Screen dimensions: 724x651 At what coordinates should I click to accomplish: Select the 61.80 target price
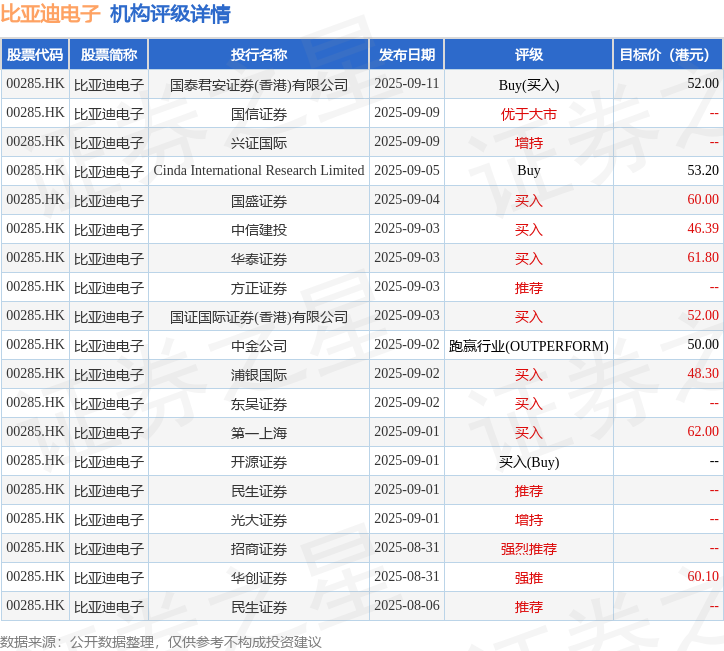click(703, 257)
